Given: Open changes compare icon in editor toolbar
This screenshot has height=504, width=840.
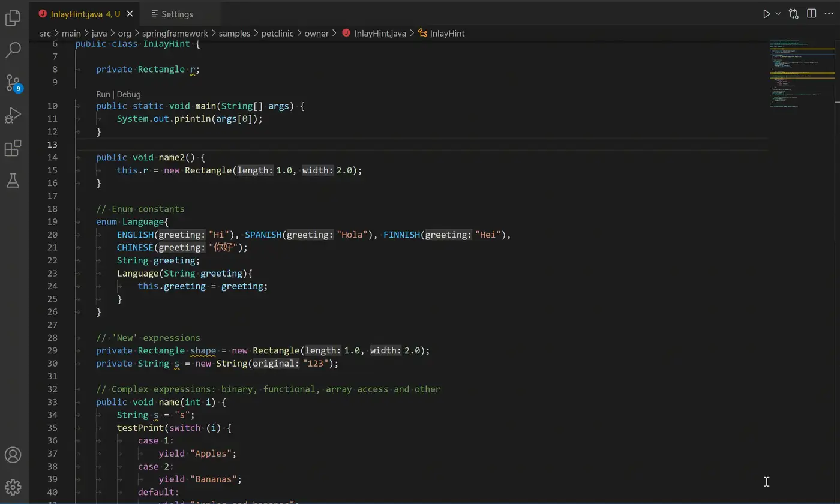Looking at the screenshot, I should pos(794,14).
